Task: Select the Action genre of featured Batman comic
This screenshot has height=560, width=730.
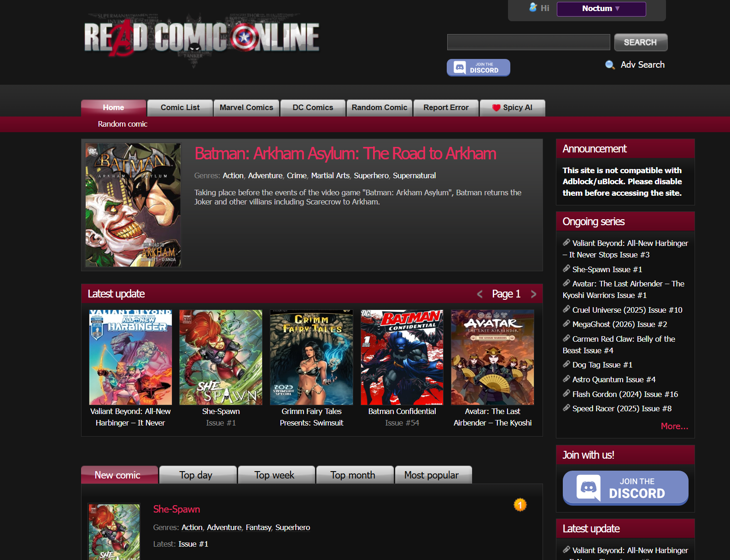Action: (x=233, y=175)
